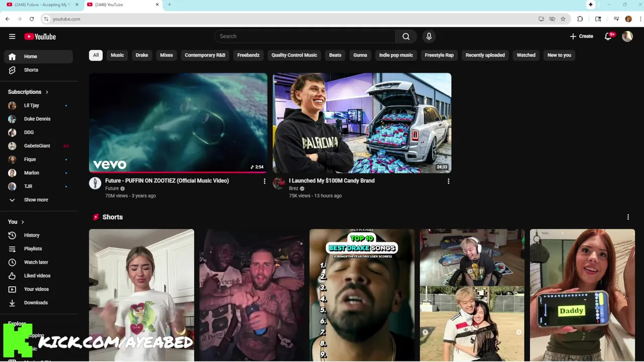Select the Home sidebar item

(x=38, y=57)
